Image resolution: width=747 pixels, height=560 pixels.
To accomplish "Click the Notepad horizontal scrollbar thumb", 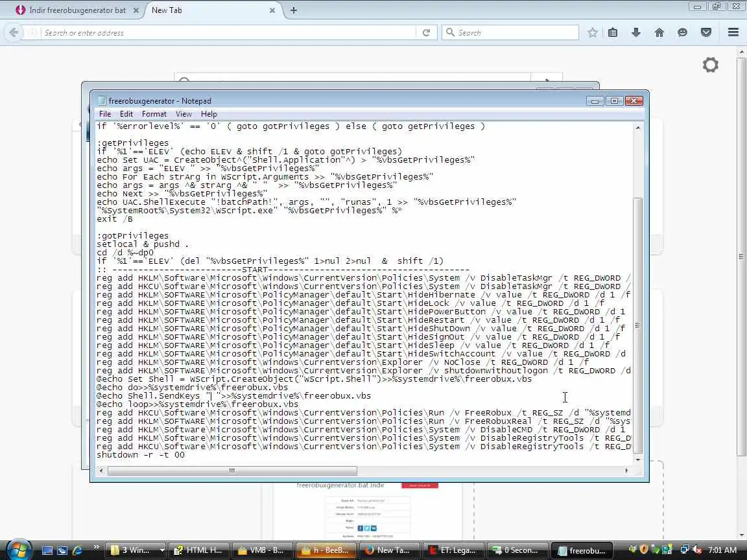I will tap(232, 471).
